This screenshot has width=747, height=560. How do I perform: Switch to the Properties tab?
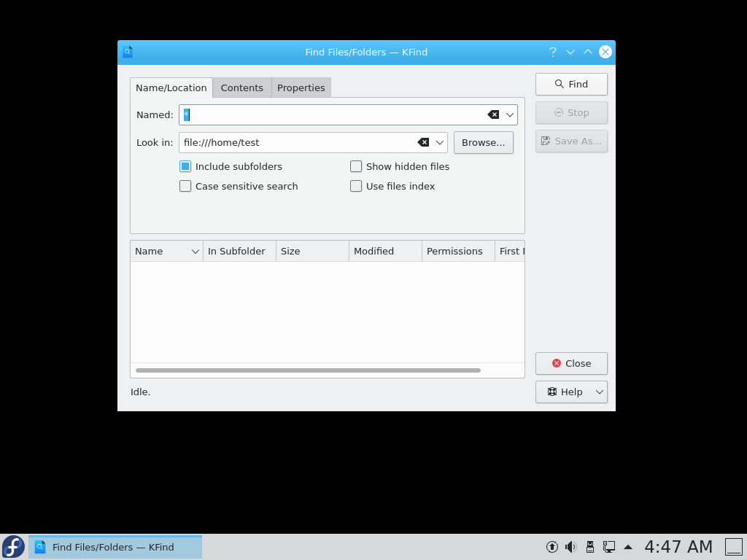click(x=301, y=87)
